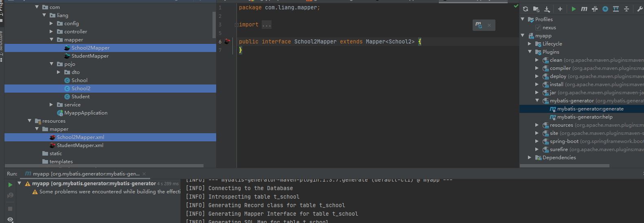Open the eye view options in Run panel
The width and height of the screenshot is (644, 223).
click(x=10, y=220)
